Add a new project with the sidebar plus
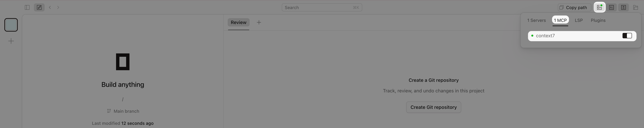The width and height of the screenshot is (644, 128). pyautogui.click(x=11, y=41)
